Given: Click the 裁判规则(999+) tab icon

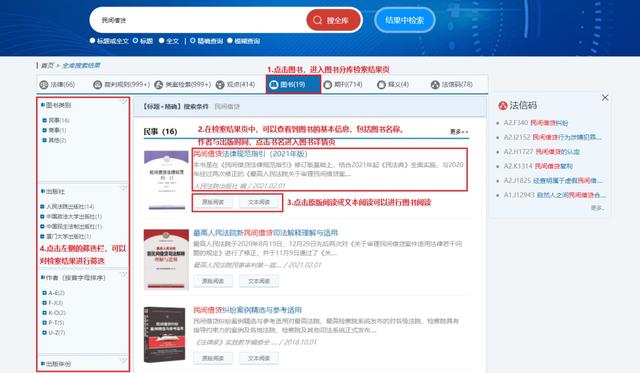Looking at the screenshot, I should click(x=97, y=84).
